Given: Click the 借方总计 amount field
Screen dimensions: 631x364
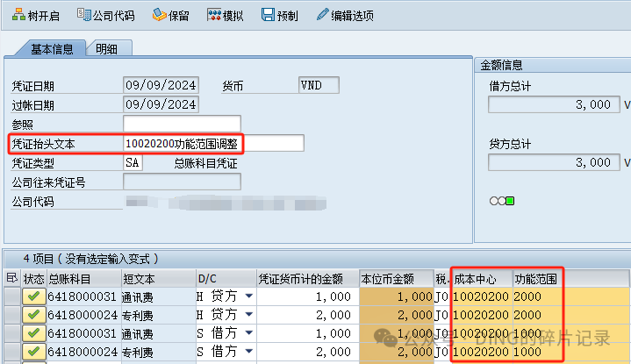Looking at the screenshot, I should (554, 104).
